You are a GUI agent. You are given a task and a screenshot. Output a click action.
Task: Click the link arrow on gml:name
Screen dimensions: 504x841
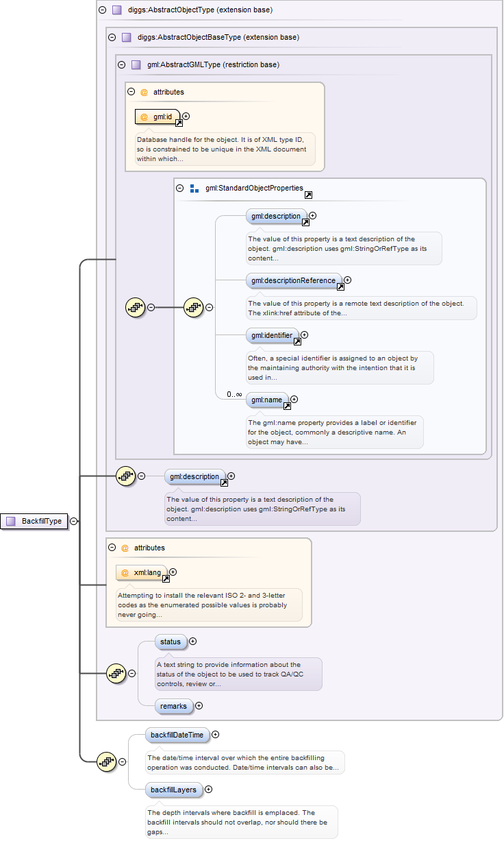(x=287, y=406)
